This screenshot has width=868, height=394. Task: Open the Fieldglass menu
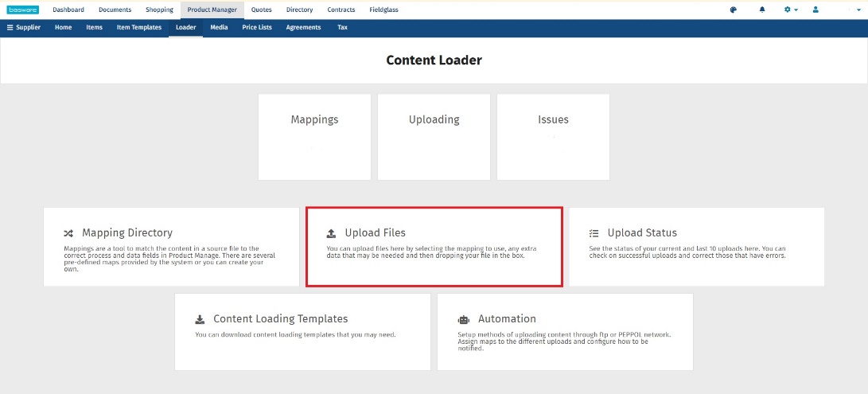click(383, 10)
